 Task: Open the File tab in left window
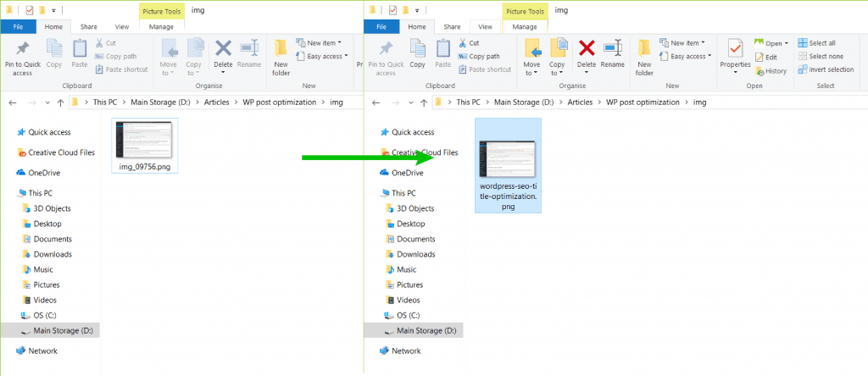click(x=19, y=26)
